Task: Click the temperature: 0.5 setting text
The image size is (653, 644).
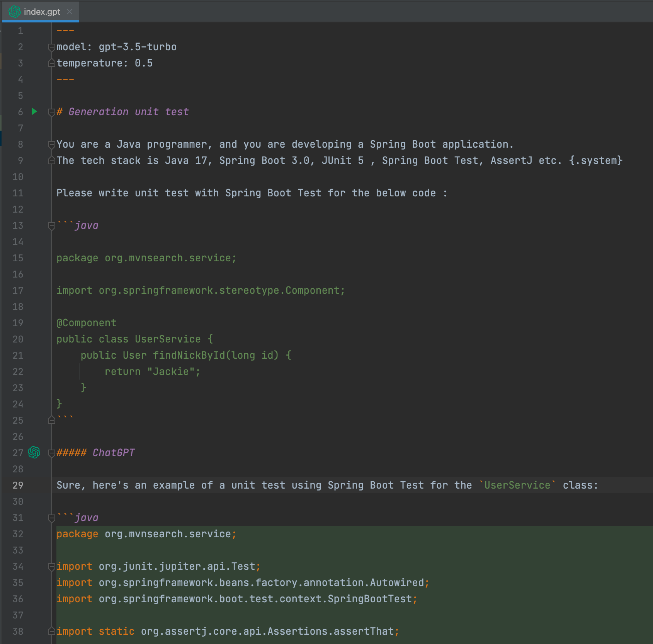Action: tap(104, 63)
